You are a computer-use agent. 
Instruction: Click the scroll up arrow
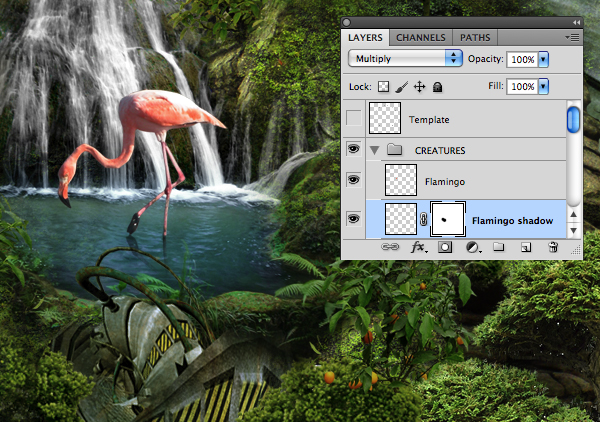pyautogui.click(x=573, y=214)
